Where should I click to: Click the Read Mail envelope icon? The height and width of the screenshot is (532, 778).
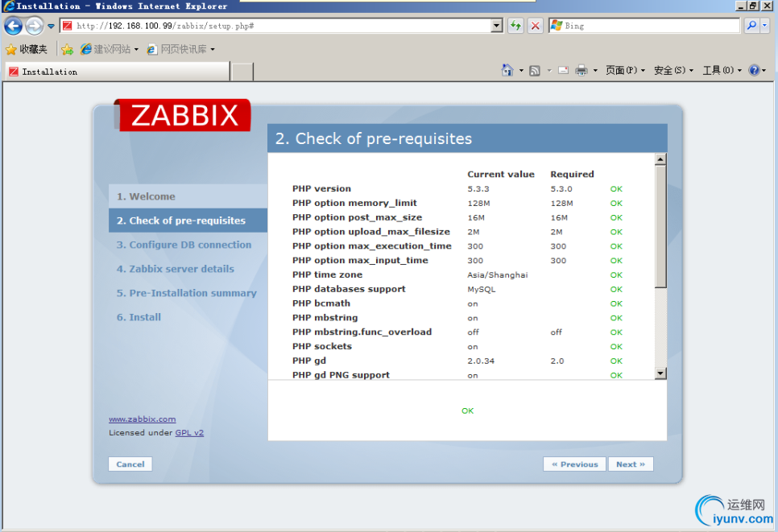point(563,70)
